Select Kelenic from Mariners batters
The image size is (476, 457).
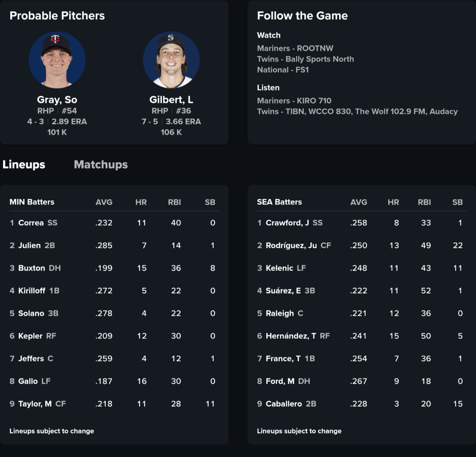pyautogui.click(x=279, y=268)
